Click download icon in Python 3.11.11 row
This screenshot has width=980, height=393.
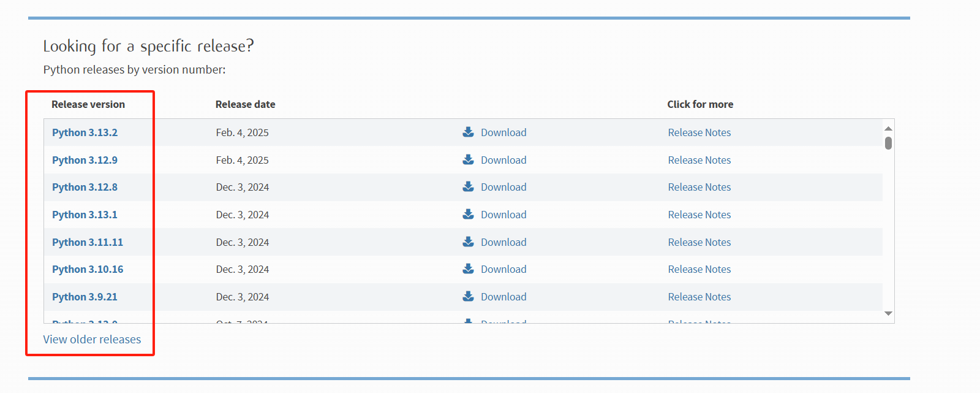pos(468,242)
